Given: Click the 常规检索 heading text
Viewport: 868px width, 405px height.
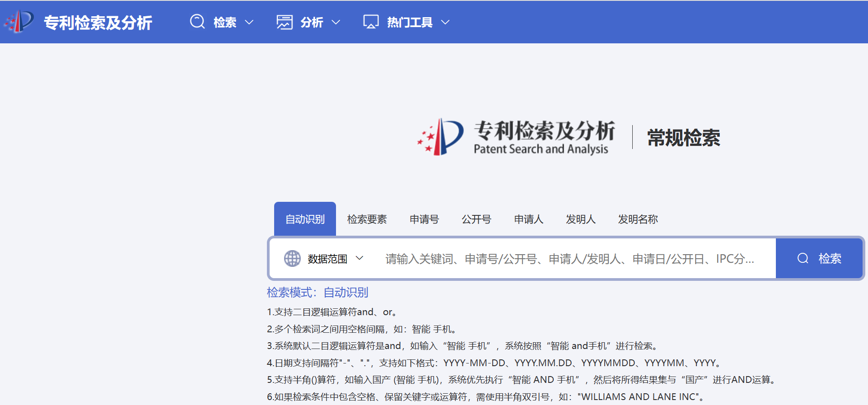Looking at the screenshot, I should click(x=683, y=138).
